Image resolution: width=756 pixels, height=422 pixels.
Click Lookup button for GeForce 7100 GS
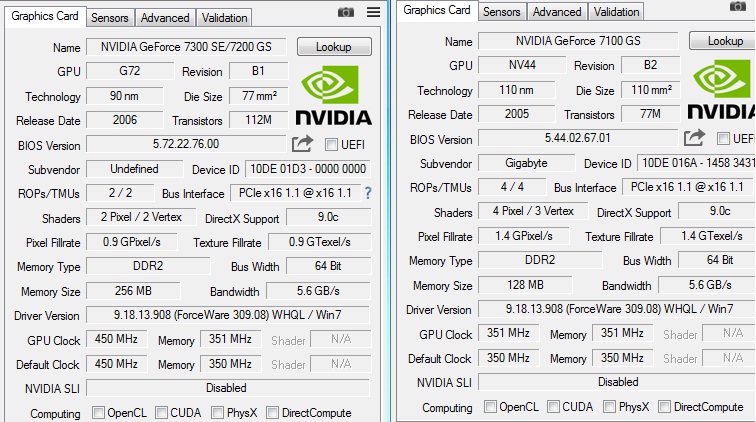click(723, 41)
